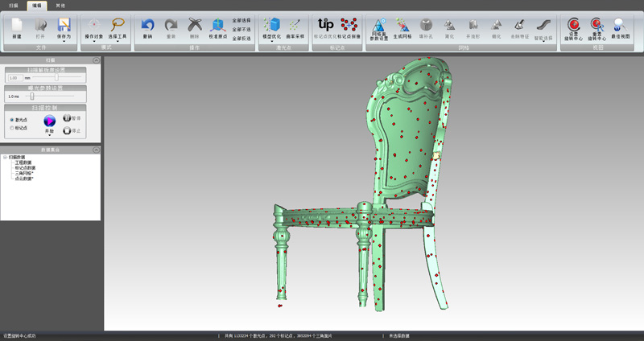Open the 选择工具 selection tool dropdown

coord(118,42)
